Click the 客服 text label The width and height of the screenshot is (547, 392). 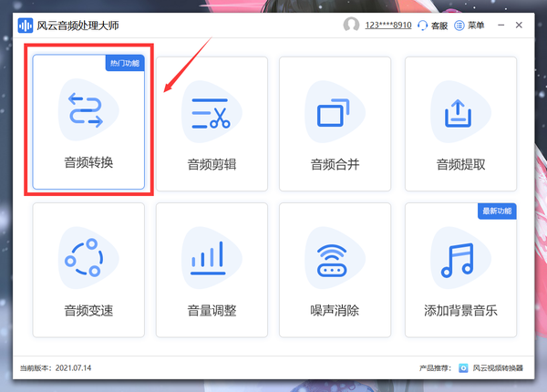pos(439,26)
